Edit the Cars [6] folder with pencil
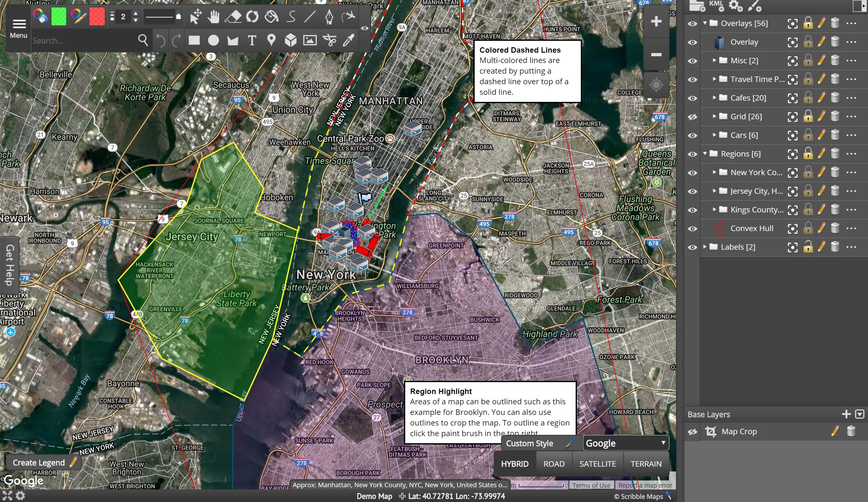 [x=821, y=135]
